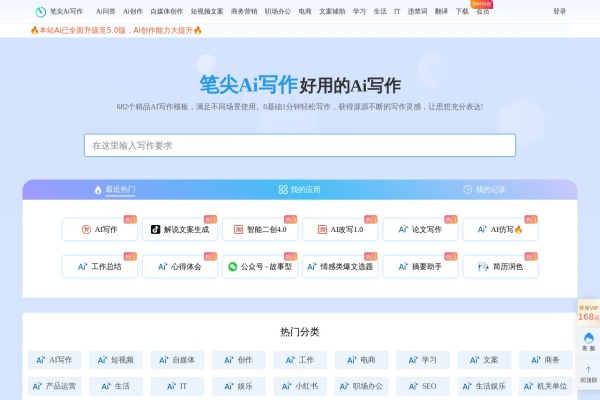The width and height of the screenshot is (600, 400).
Task: Open the 心得体会 template
Action: 180,266
